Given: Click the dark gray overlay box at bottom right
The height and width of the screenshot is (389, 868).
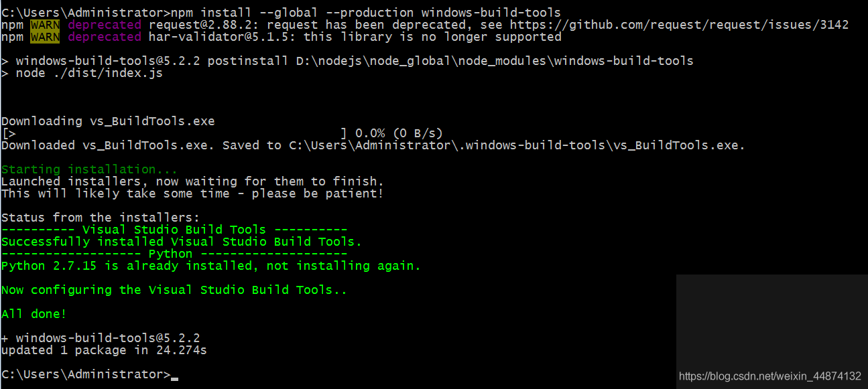Looking at the screenshot, I should (x=772, y=331).
